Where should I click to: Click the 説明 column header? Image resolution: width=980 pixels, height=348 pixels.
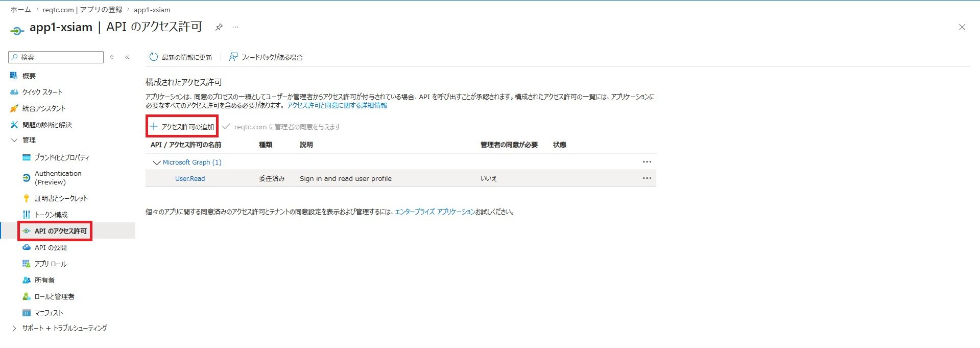click(306, 145)
